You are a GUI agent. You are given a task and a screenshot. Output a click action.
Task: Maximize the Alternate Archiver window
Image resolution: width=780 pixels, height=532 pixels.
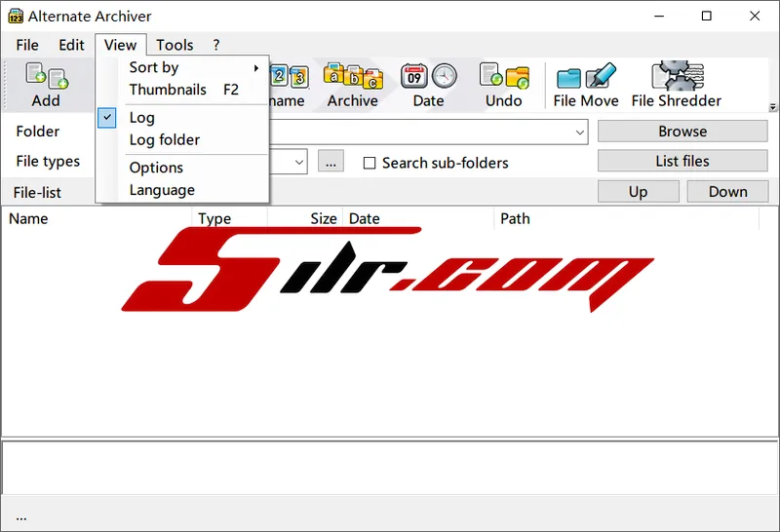[x=706, y=16]
